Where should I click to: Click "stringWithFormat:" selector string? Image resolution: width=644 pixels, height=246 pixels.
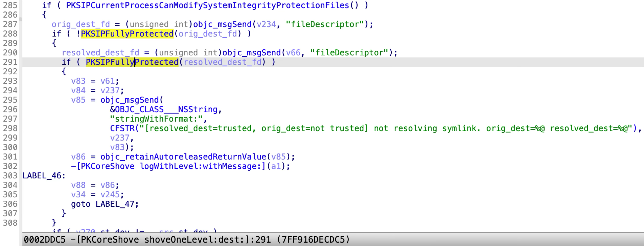point(156,119)
